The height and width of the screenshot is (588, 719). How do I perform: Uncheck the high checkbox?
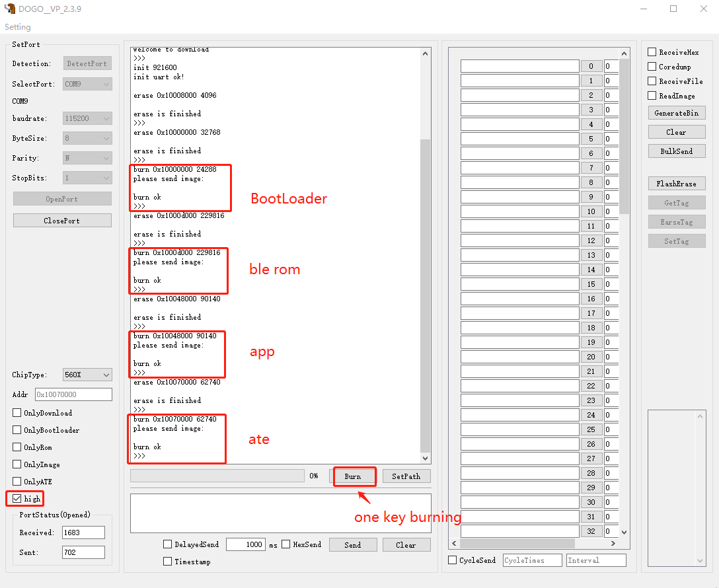17,499
